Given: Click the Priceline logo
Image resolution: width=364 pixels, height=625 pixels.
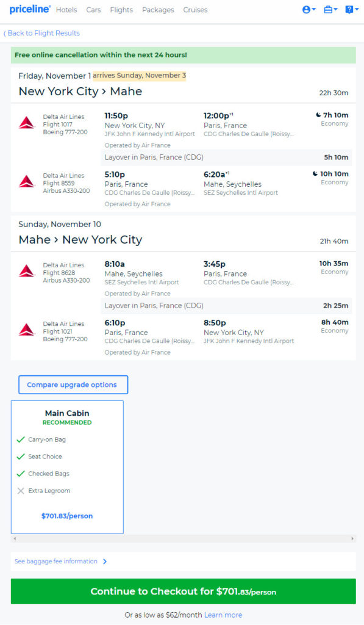Looking at the screenshot, I should tap(30, 9).
